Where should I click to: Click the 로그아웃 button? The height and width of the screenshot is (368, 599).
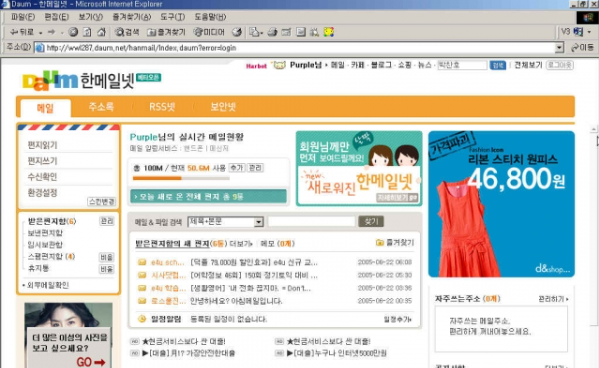click(560, 65)
